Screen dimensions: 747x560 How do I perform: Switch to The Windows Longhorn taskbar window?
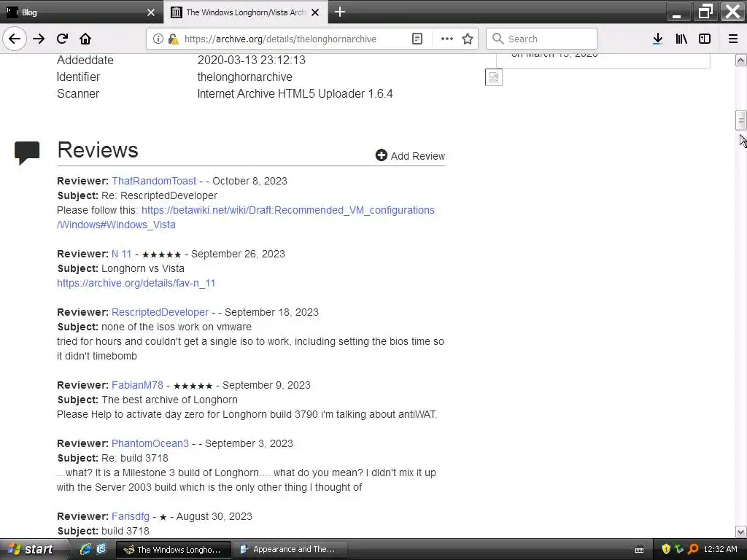[174, 550]
